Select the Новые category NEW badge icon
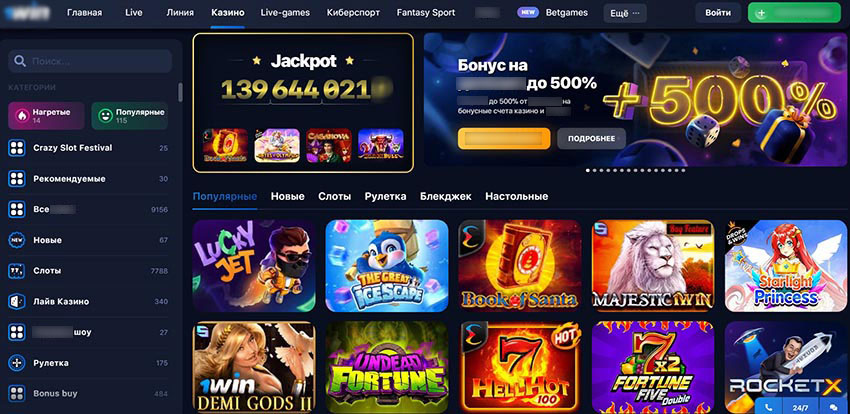The width and height of the screenshot is (850, 414). click(17, 240)
